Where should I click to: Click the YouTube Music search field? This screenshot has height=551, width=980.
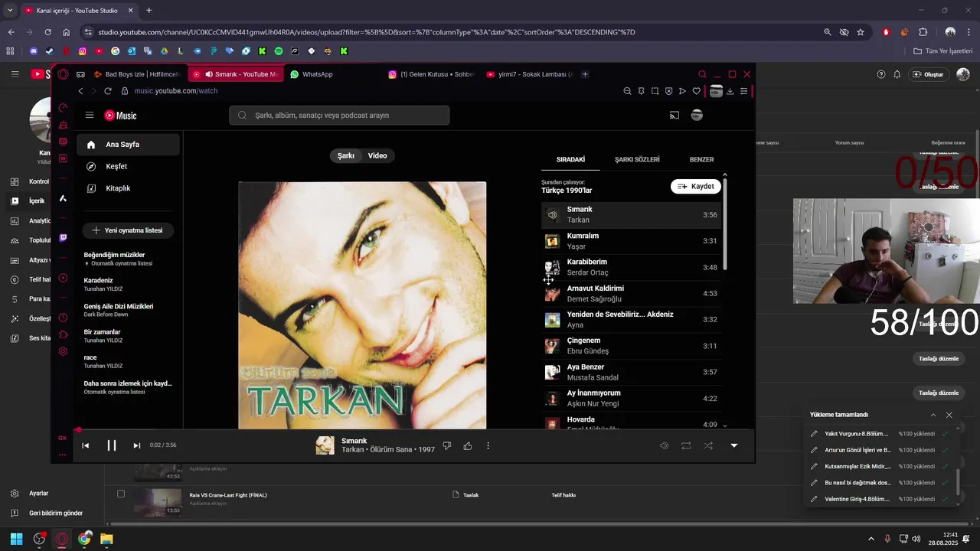pyautogui.click(x=339, y=116)
